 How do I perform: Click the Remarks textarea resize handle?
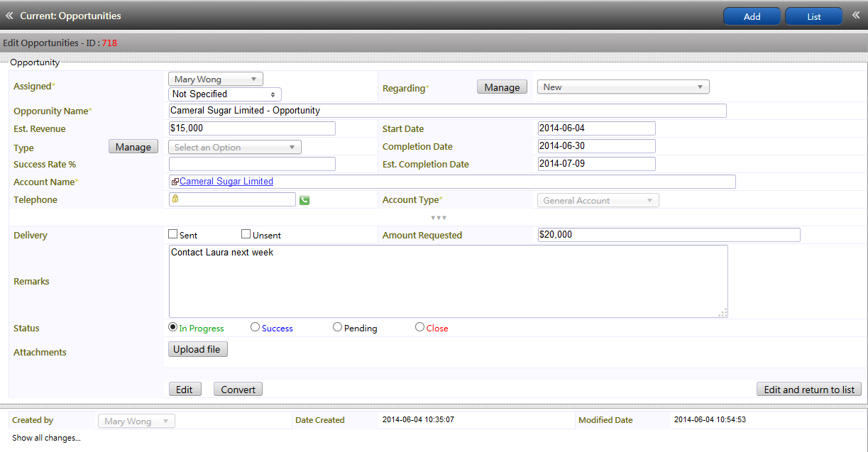coord(723,313)
